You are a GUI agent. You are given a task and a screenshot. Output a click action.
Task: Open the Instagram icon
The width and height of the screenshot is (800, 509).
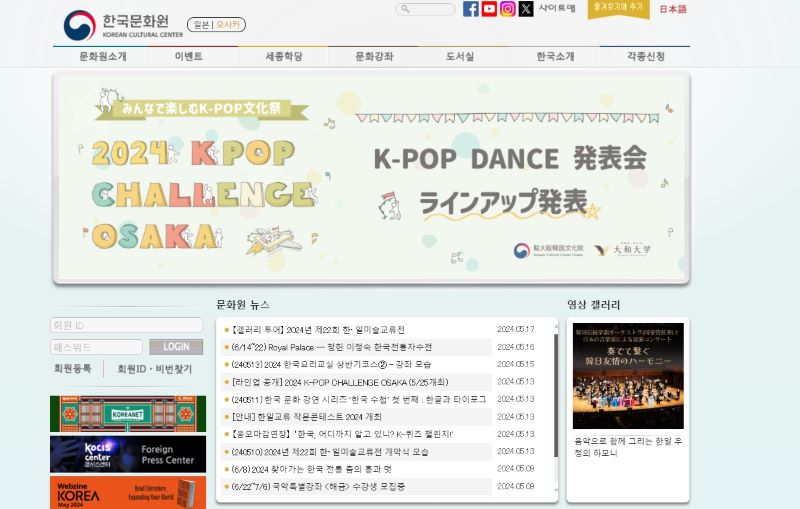coord(508,9)
